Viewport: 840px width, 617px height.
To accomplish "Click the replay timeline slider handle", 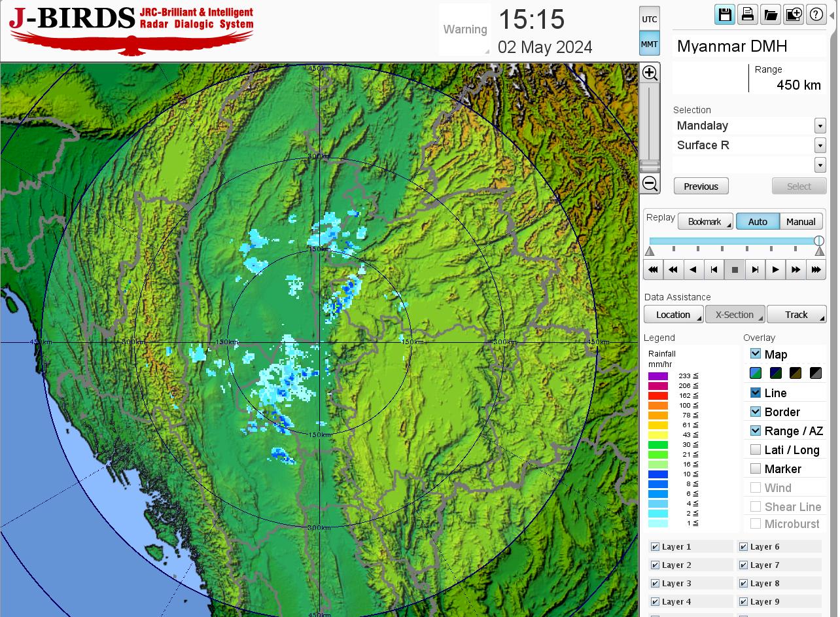I will tap(819, 241).
